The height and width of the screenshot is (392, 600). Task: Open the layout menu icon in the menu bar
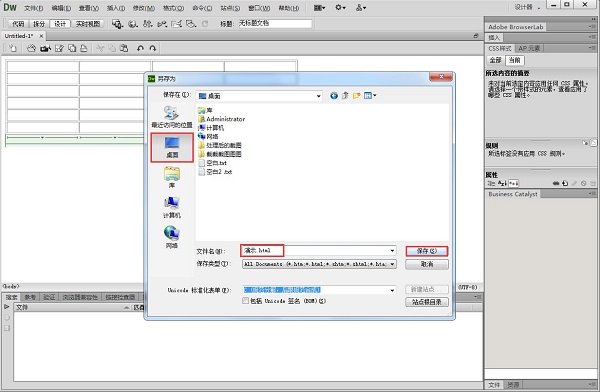point(320,8)
